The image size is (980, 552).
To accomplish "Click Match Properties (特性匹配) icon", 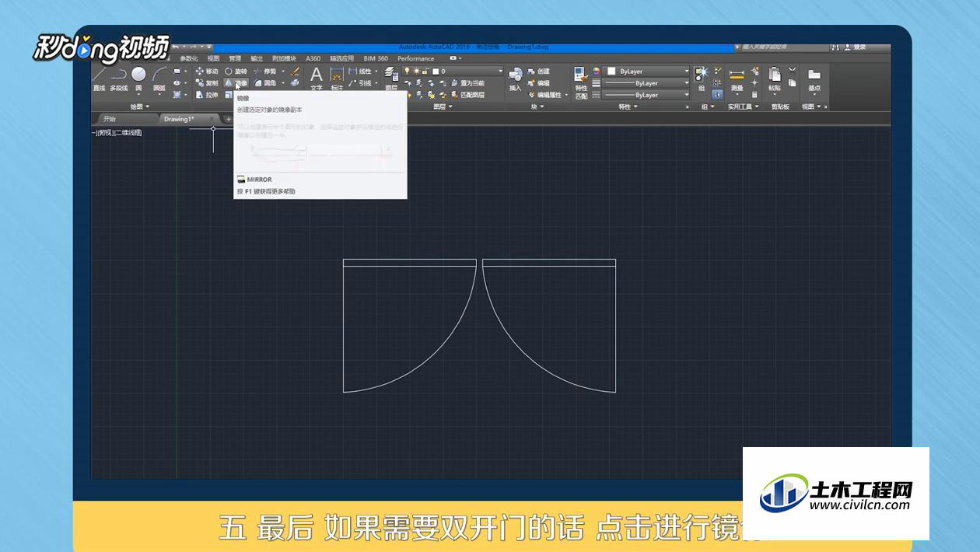I will [581, 83].
